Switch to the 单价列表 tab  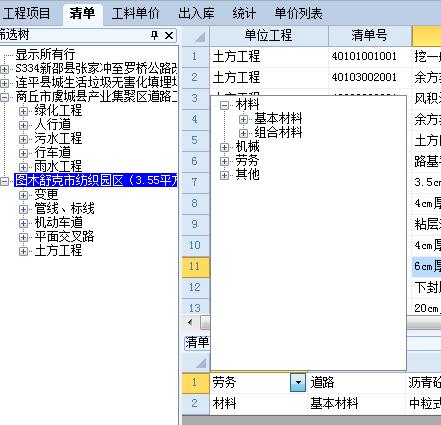click(x=298, y=13)
